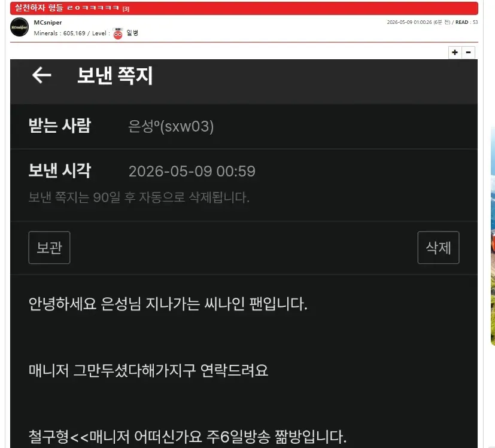Open the banner thumbnail at right edge
Viewport: 495px width, 448px height.
pos(493,235)
